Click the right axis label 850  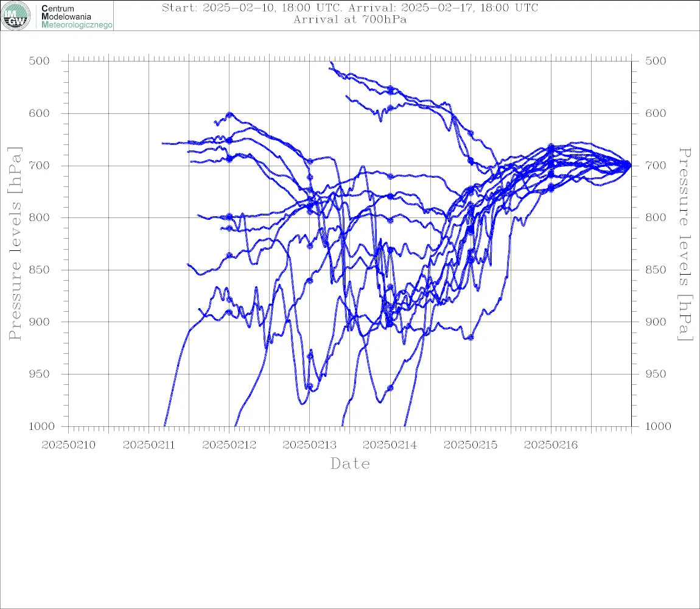(656, 269)
